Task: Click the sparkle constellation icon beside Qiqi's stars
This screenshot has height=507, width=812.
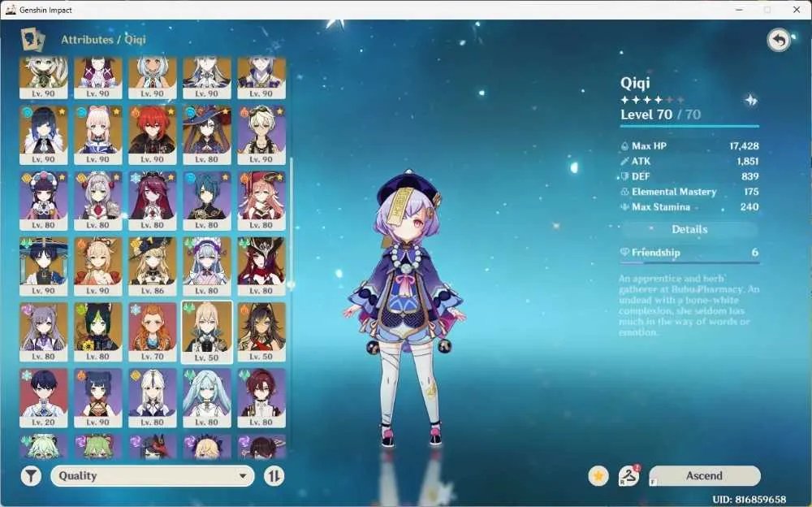Action: 751,100
